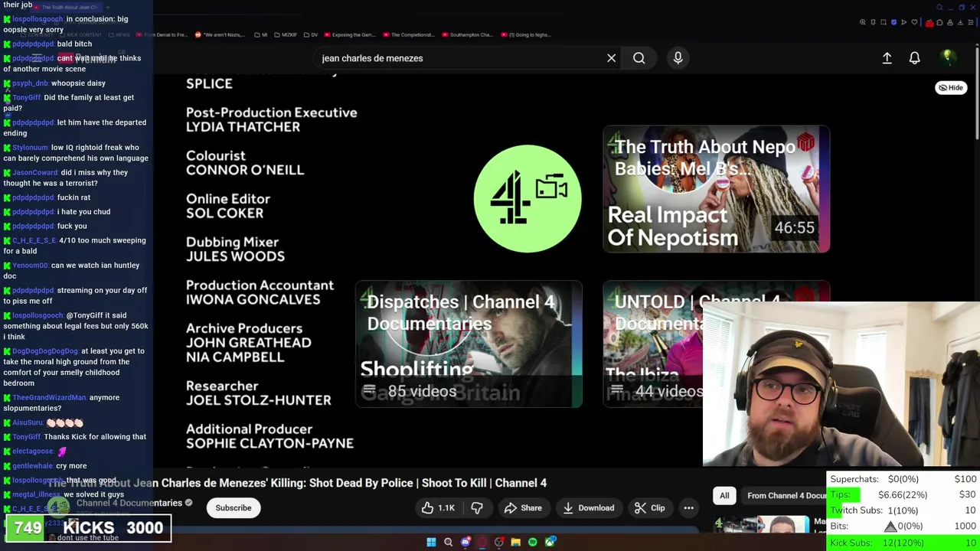Click chat username 'TheeGrandWizardMan'
Screen dimensions: 980x551
click(x=49, y=397)
